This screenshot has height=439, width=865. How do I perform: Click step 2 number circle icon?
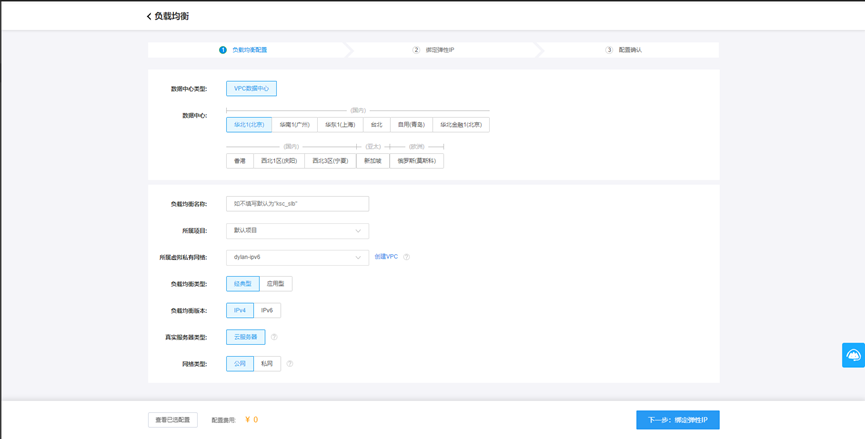tap(416, 50)
